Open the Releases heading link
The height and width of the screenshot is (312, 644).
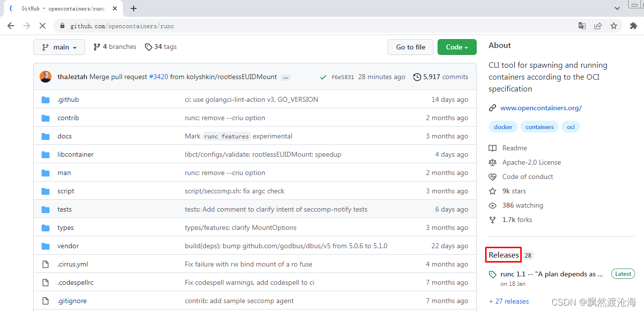[503, 255]
